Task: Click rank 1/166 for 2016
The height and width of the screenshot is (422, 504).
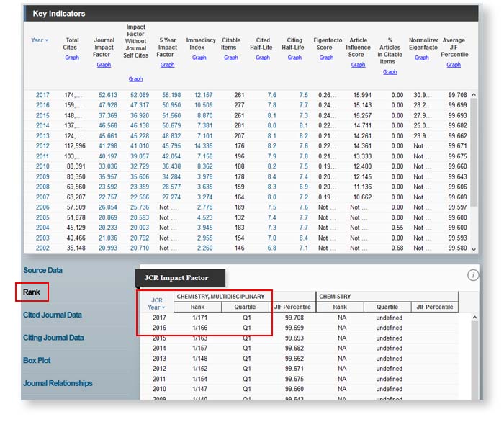Action: click(199, 328)
